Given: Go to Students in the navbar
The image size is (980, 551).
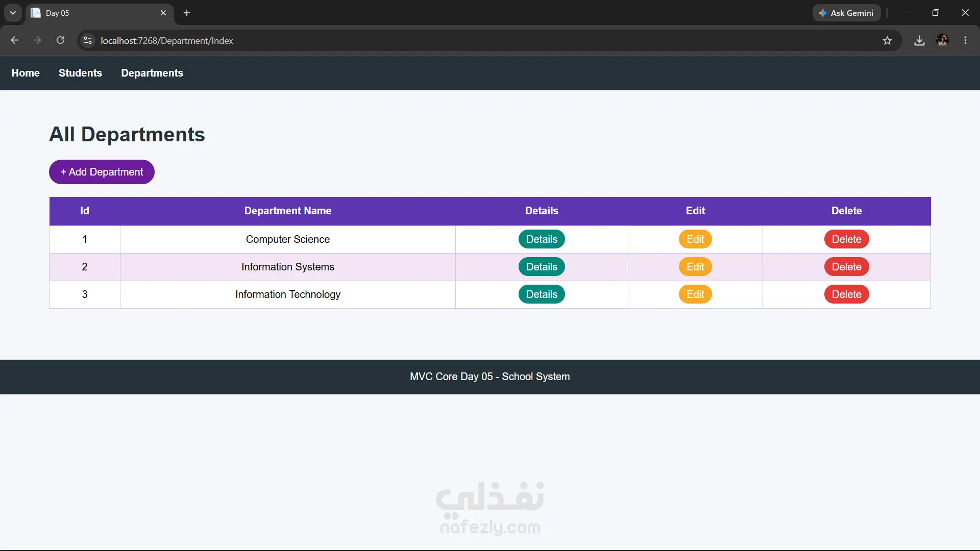Looking at the screenshot, I should coord(80,73).
